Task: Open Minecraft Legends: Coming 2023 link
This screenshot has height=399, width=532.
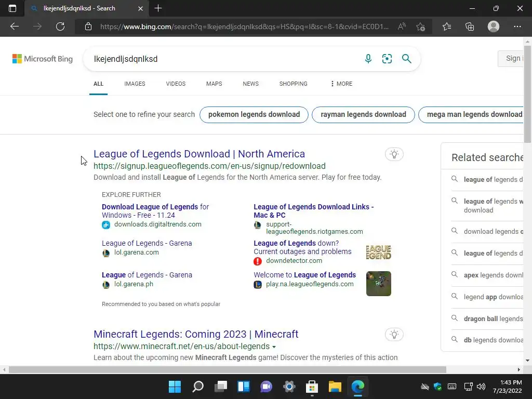Action: pyautogui.click(x=196, y=334)
